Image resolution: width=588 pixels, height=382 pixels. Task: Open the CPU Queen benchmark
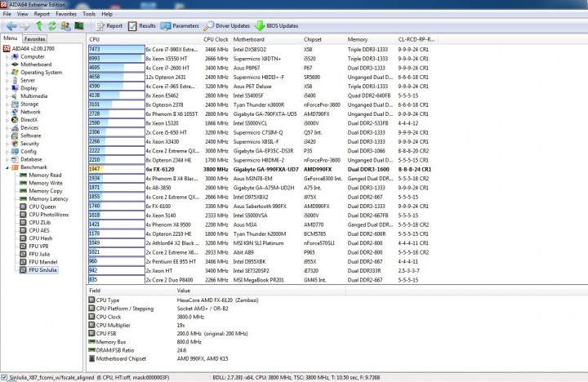[38, 207]
